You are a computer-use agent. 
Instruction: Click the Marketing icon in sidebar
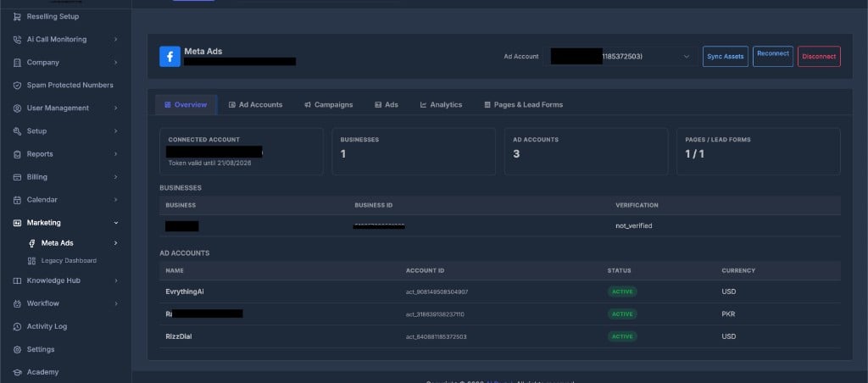[17, 223]
